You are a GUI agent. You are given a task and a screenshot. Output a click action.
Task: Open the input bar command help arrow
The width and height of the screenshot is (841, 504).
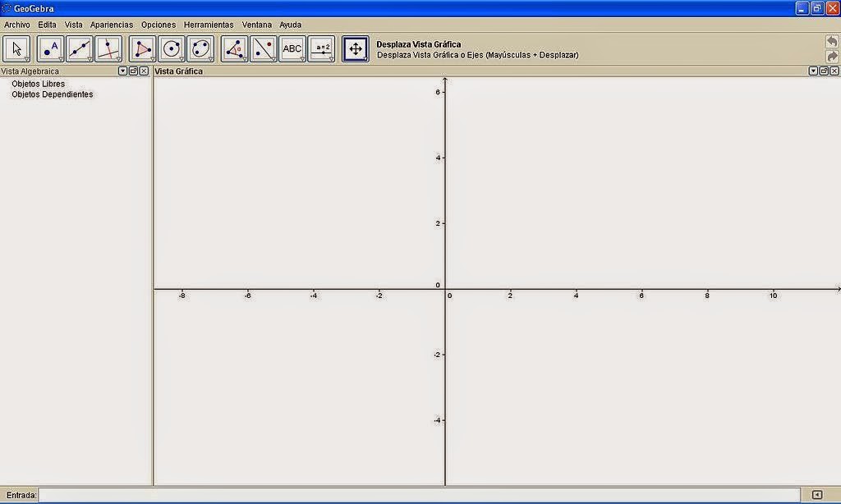point(817,495)
